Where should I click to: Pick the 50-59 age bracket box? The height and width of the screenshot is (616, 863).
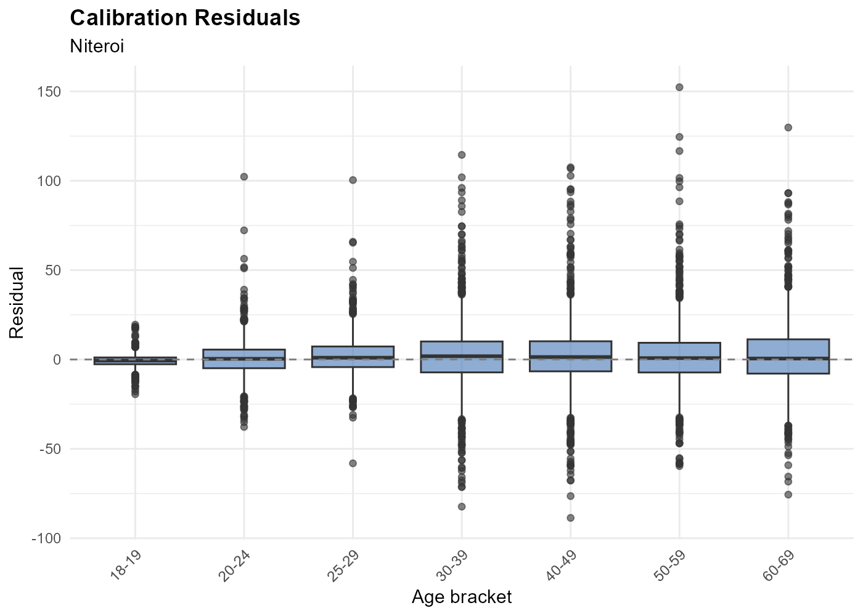click(679, 357)
